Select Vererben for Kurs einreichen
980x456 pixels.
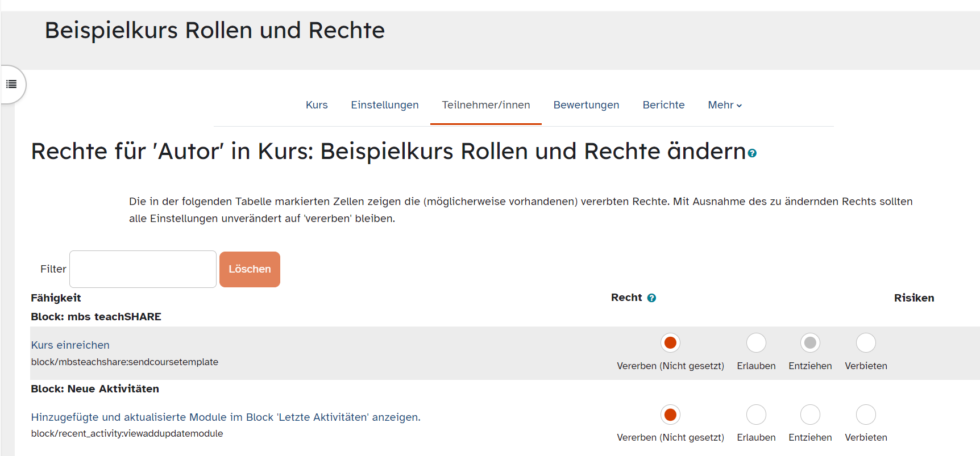[x=670, y=343]
